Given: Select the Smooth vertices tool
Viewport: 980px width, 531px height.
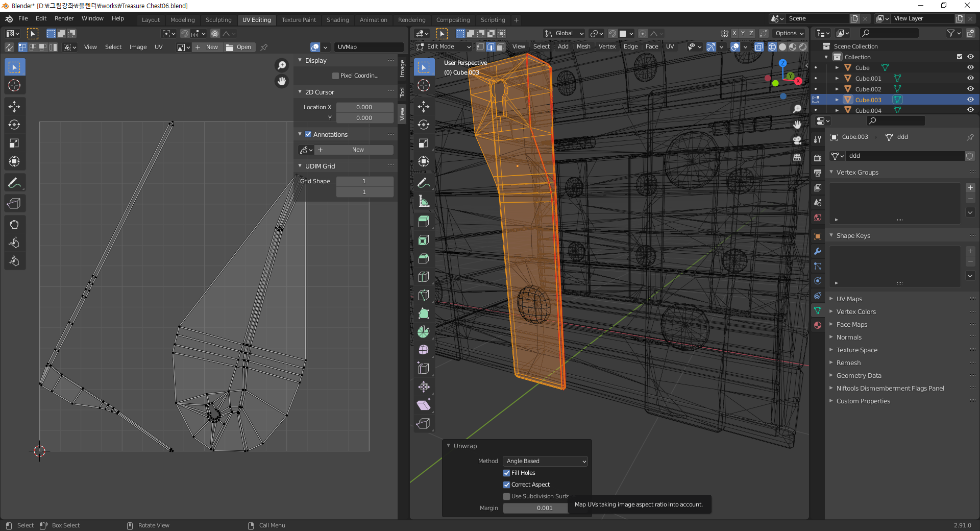Looking at the screenshot, I should tap(424, 350).
